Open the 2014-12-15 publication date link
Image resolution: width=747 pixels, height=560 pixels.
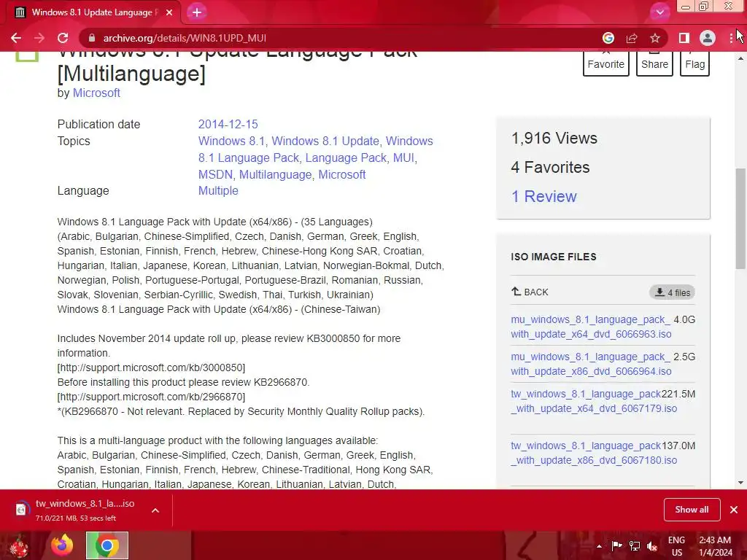[228, 124]
